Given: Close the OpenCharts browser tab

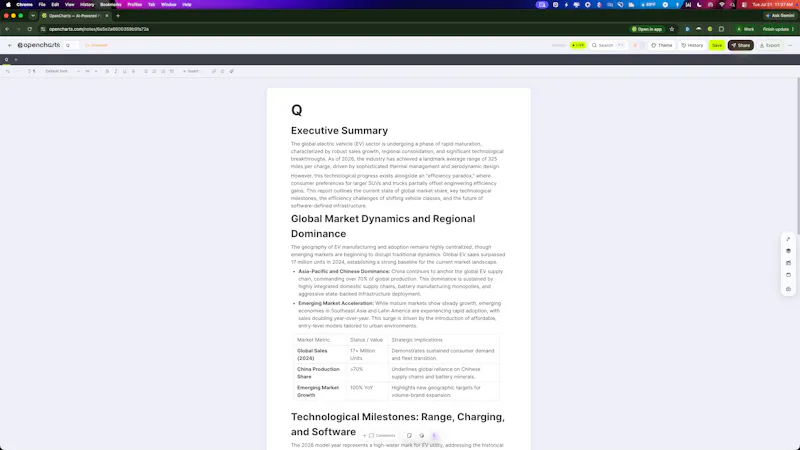Looking at the screenshot, I should click(107, 16).
